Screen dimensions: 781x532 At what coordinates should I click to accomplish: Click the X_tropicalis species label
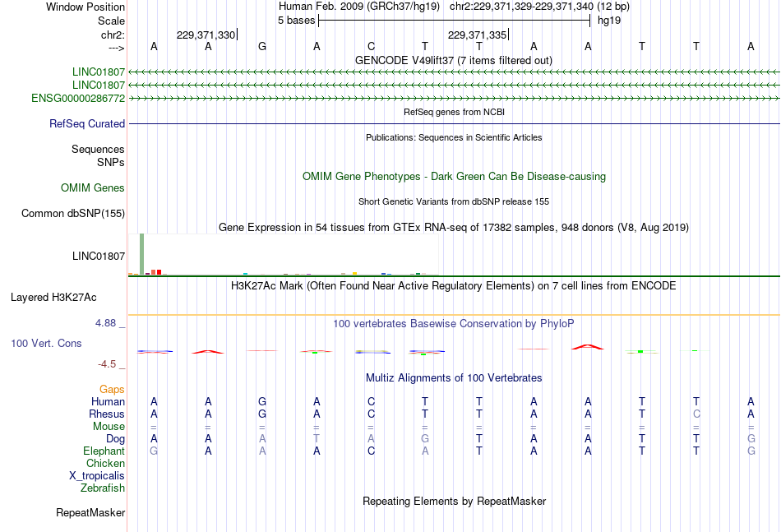97,476
